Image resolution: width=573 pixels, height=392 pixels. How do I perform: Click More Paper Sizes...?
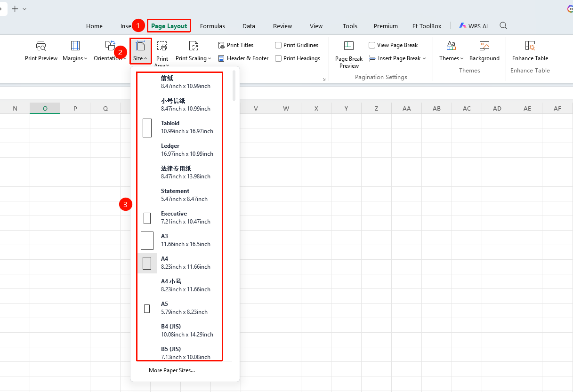click(172, 370)
